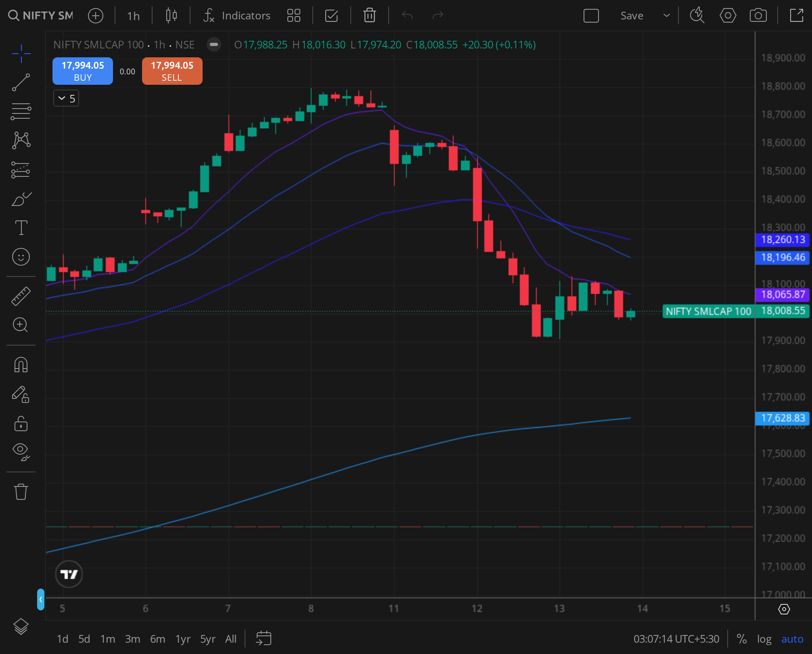Toggle hide all drawings eye icon
The image size is (812, 654).
21,452
